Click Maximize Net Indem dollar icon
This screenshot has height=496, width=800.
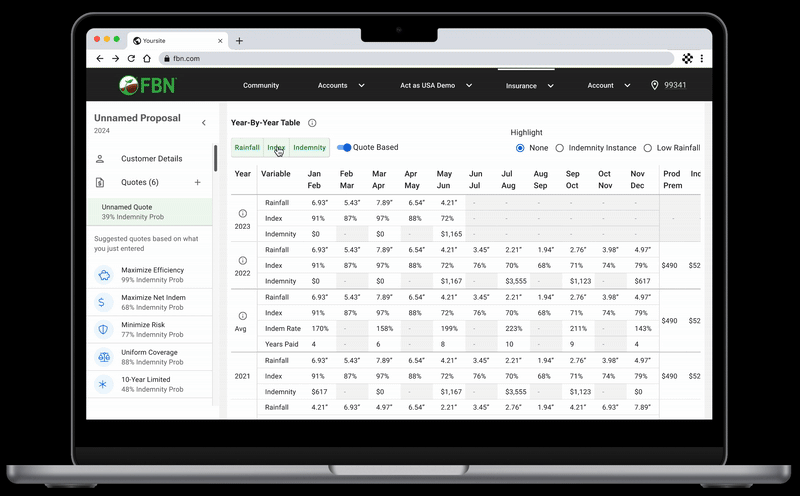102,303
